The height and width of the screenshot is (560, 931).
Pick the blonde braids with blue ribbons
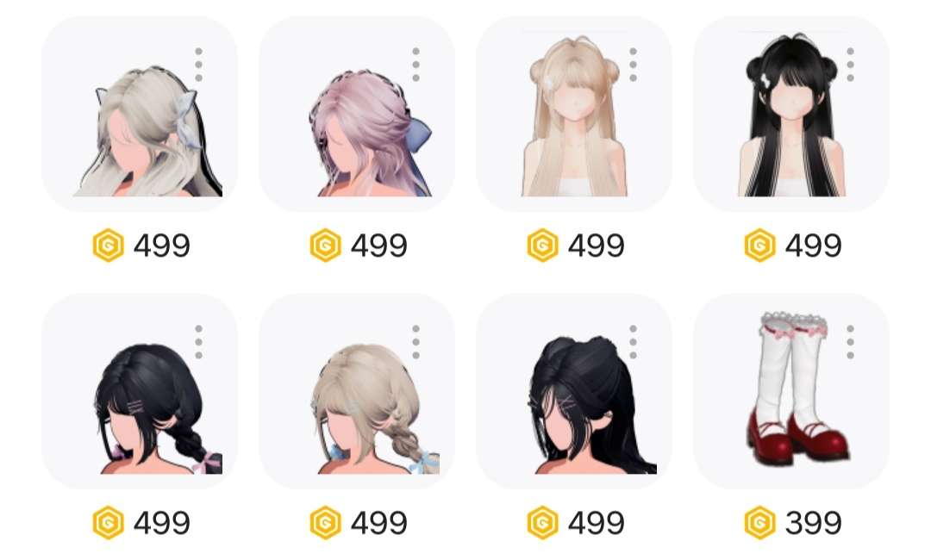point(357,391)
